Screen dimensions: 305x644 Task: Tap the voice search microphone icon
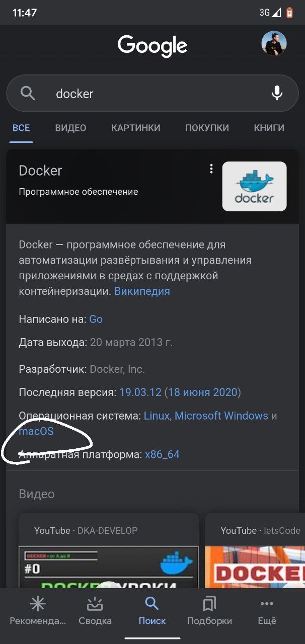point(277,93)
